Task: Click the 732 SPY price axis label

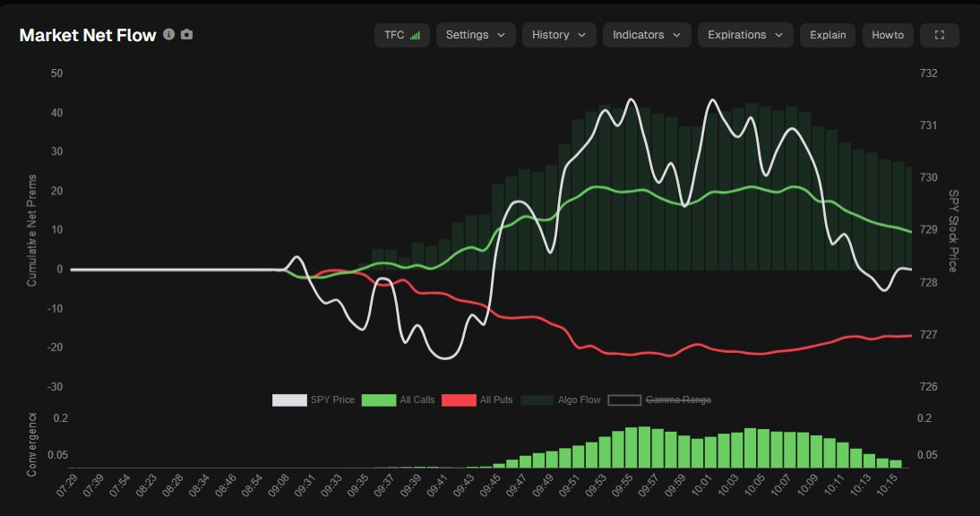Action: (x=928, y=73)
